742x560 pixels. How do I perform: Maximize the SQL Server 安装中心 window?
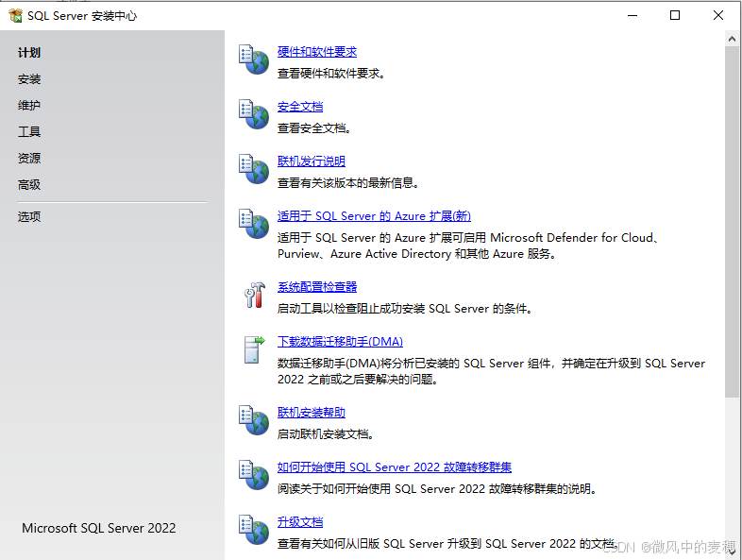pyautogui.click(x=675, y=16)
